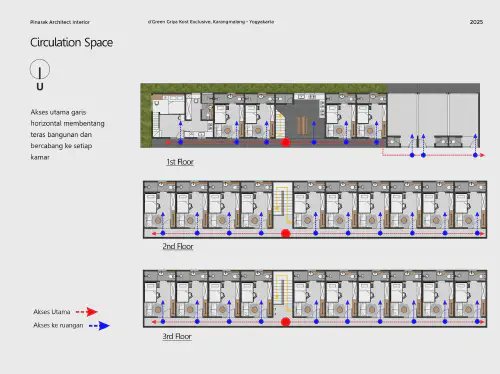Click the "3rd Floor" label

click(177, 336)
